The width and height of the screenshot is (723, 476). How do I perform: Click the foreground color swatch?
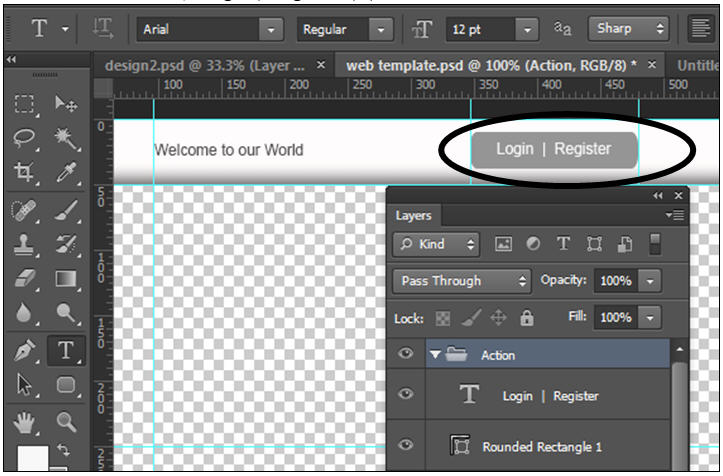click(x=32, y=458)
